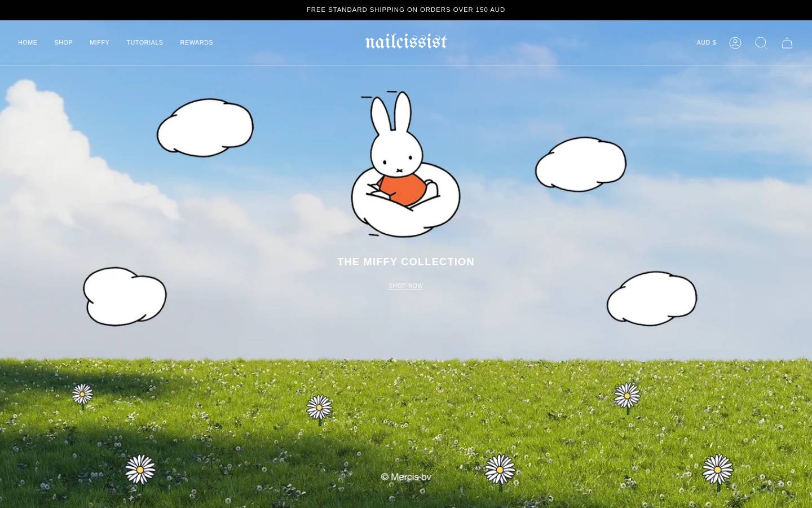Image resolution: width=812 pixels, height=508 pixels.
Task: Click THE MIFFY COLLECTION heading
Action: point(406,262)
